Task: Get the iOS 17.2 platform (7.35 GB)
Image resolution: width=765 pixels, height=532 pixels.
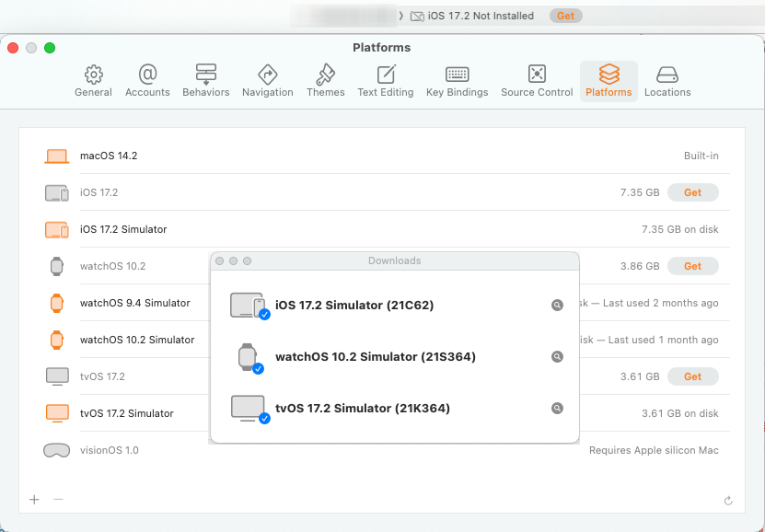Action: point(693,192)
